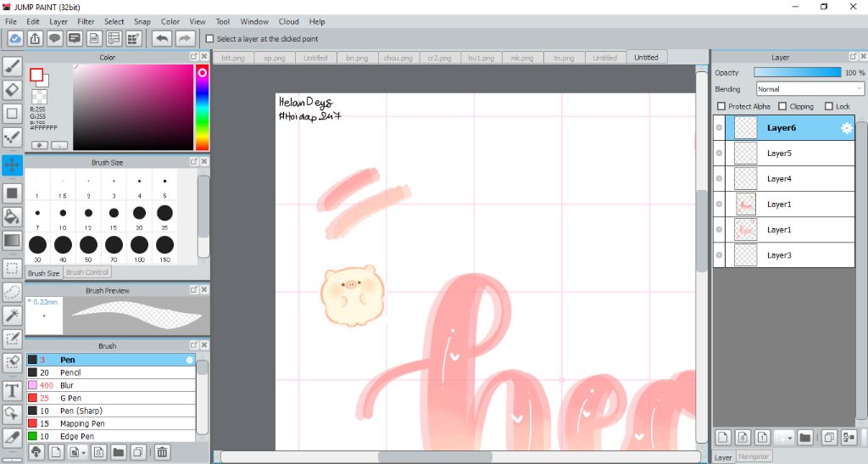
Task: Open Layer6 settings gear
Action: [x=847, y=128]
